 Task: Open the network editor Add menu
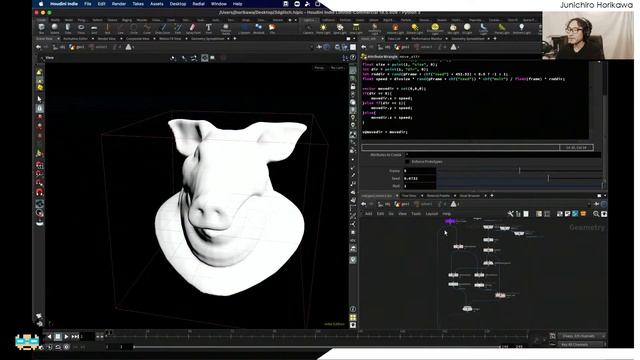click(368, 214)
